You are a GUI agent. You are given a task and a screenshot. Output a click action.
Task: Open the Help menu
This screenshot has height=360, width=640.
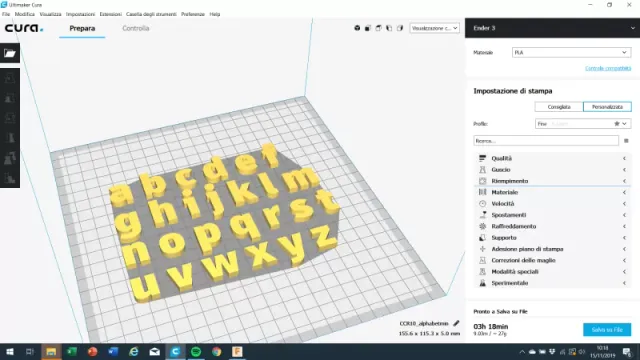[215, 14]
